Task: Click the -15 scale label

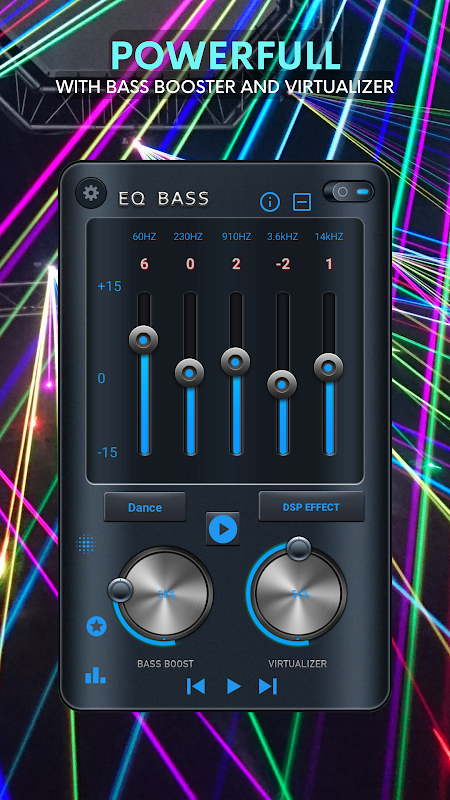Action: [107, 453]
